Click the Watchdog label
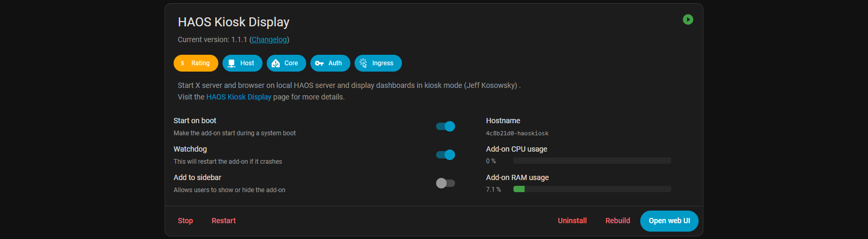The image size is (868, 239). pos(190,149)
